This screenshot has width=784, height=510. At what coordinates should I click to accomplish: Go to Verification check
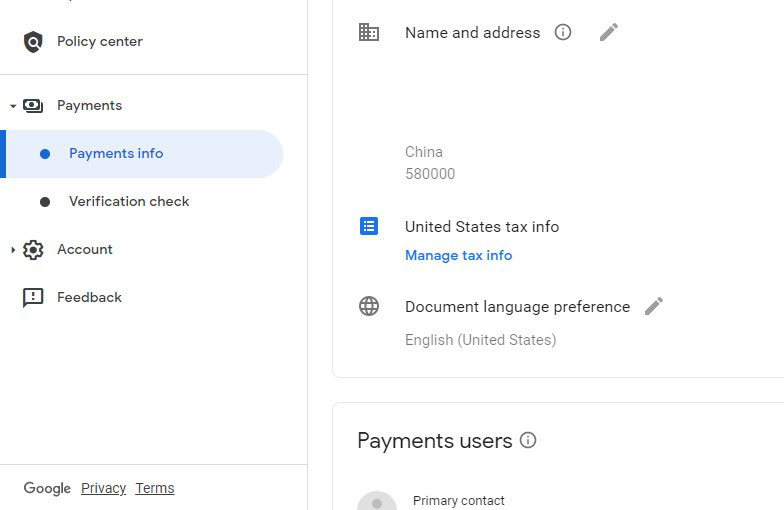click(129, 202)
